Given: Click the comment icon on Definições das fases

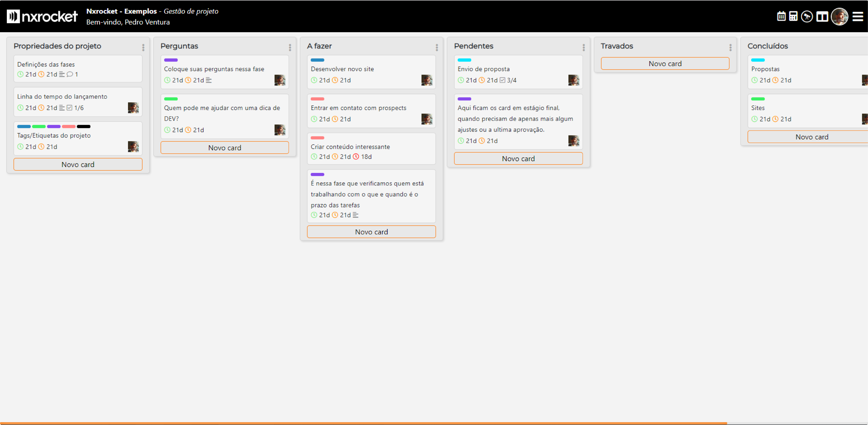Looking at the screenshot, I should click(x=70, y=74).
